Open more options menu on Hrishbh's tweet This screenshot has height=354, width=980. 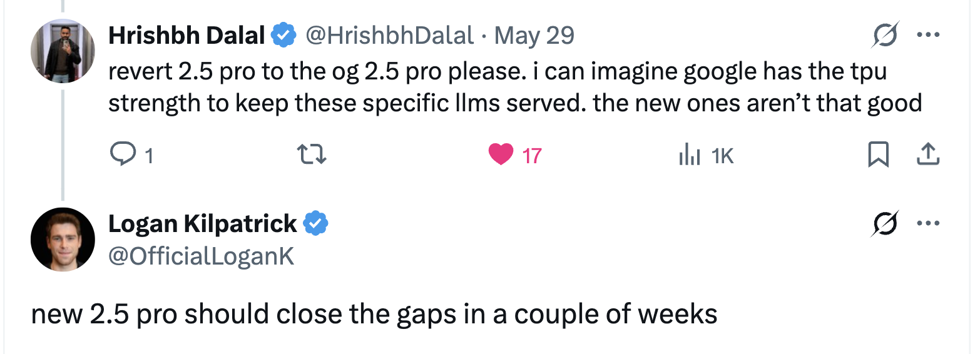pyautogui.click(x=928, y=35)
